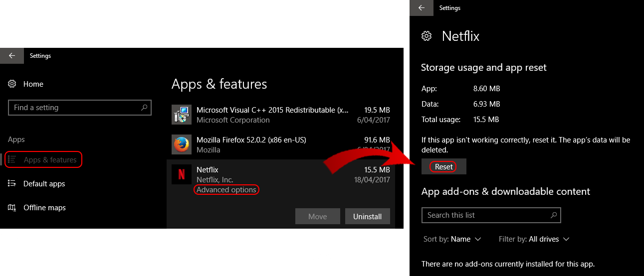This screenshot has width=644, height=276.
Task: Click the Storage usage and app reset heading
Action: pyautogui.click(x=484, y=67)
